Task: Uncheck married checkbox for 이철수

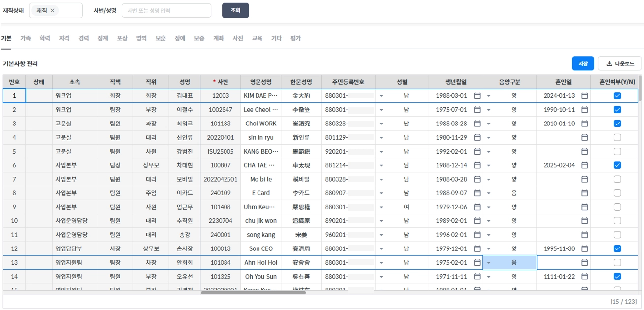Action: 617,110
